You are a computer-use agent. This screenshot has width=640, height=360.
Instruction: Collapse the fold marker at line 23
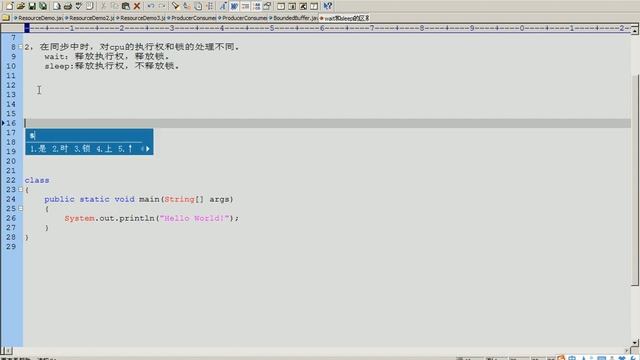click(20, 189)
